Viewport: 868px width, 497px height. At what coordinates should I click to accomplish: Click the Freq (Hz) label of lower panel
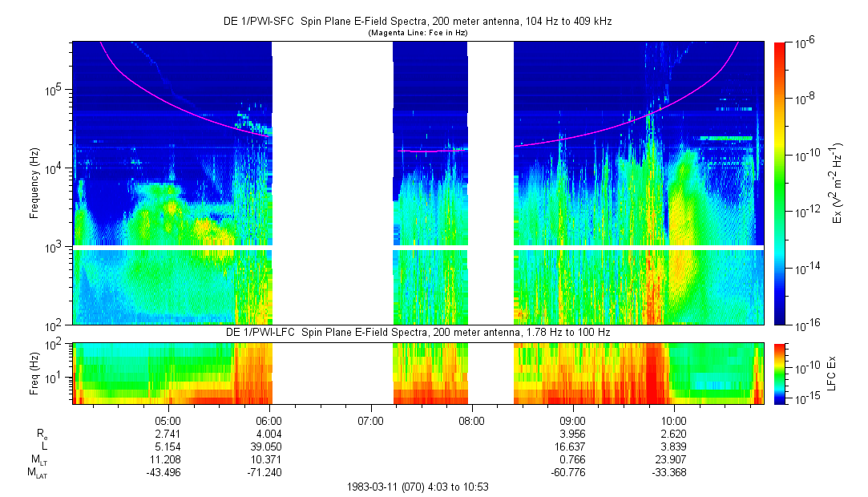(x=34, y=373)
